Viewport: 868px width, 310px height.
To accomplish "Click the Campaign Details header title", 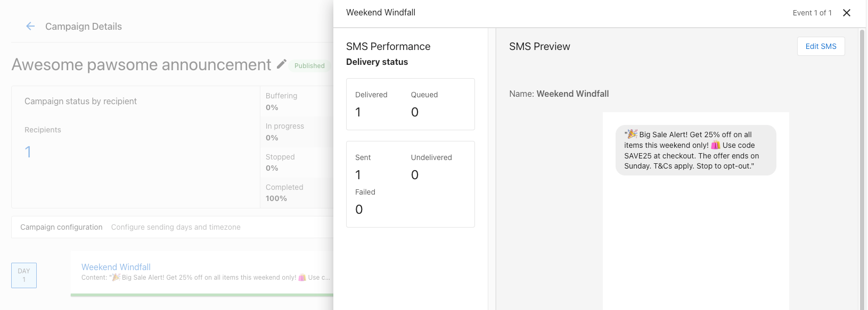I will tap(84, 27).
